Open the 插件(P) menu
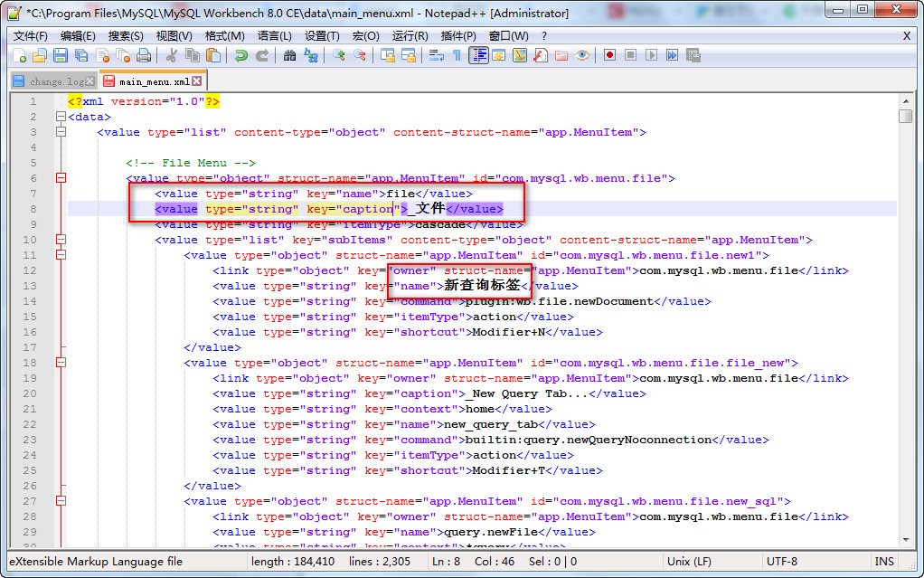The image size is (924, 578). (457, 36)
